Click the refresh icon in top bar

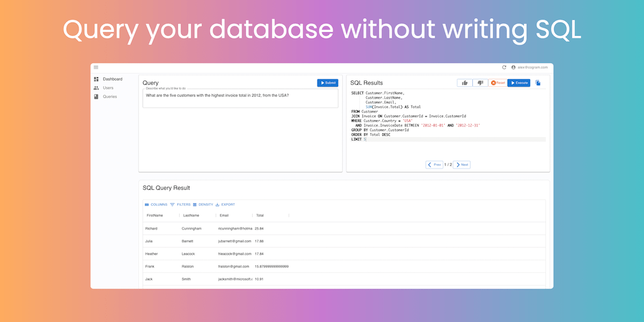pos(504,67)
